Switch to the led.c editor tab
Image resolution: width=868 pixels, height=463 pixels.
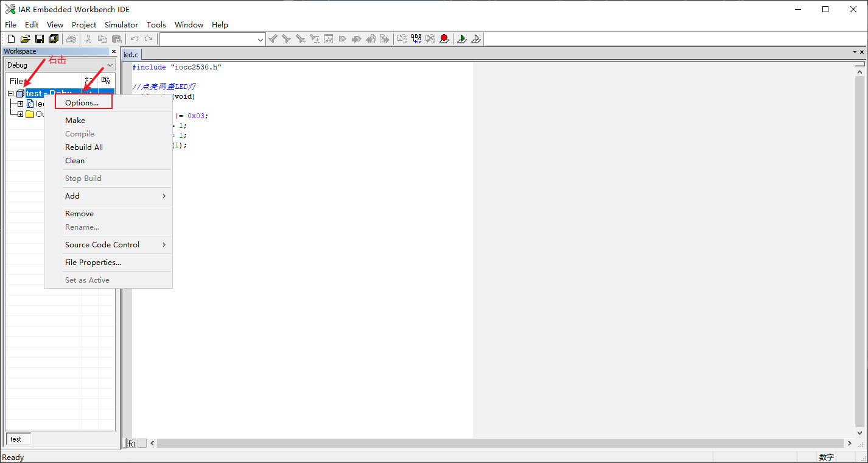click(x=131, y=55)
